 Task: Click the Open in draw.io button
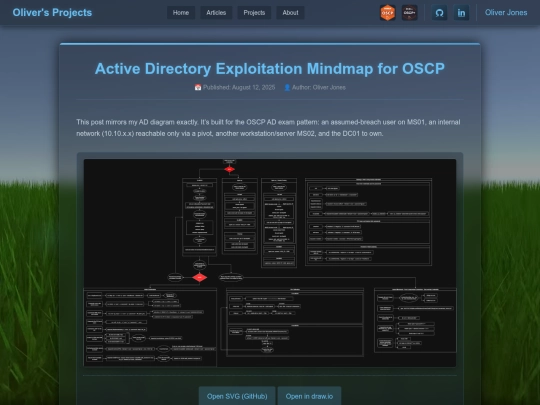pos(309,396)
